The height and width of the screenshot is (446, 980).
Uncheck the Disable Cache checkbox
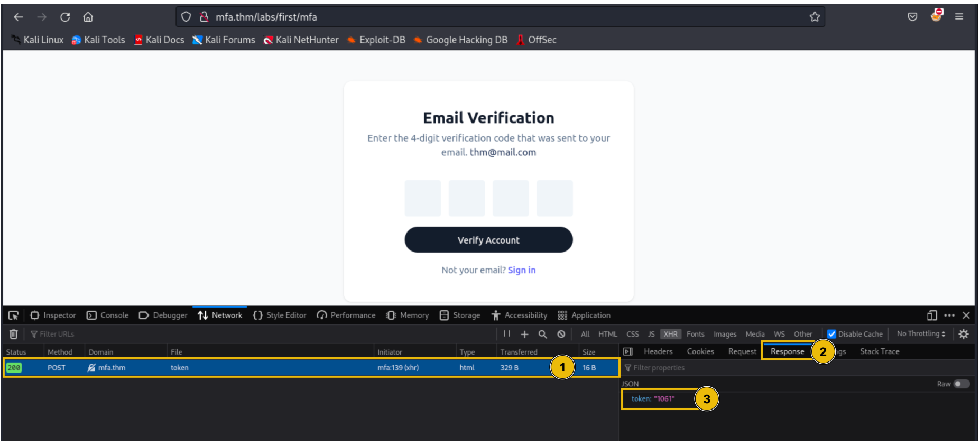(831, 334)
